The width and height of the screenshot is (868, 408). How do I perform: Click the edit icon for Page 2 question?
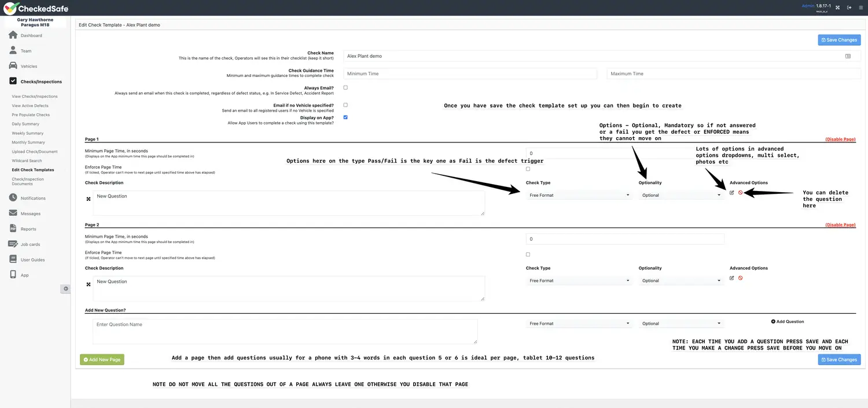coord(731,278)
